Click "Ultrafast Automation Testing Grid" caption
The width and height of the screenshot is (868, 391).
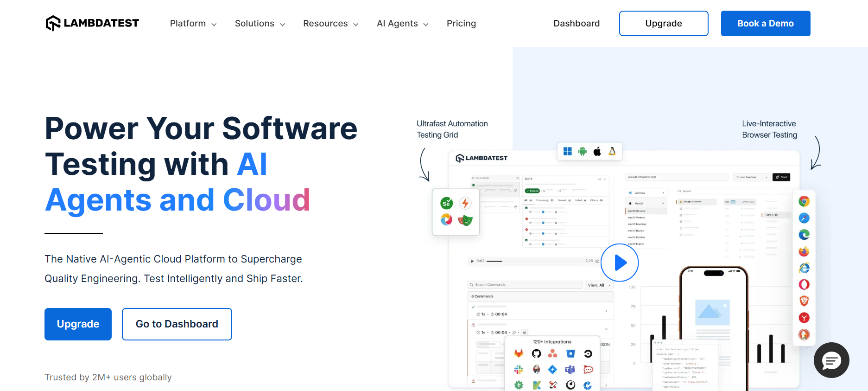452,129
